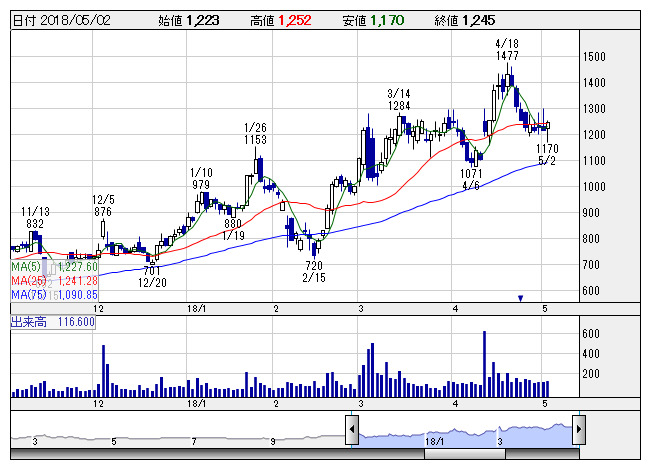The height and width of the screenshot is (469, 652).
Task: Click the MA(75) legend label
Action: pyautogui.click(x=29, y=295)
